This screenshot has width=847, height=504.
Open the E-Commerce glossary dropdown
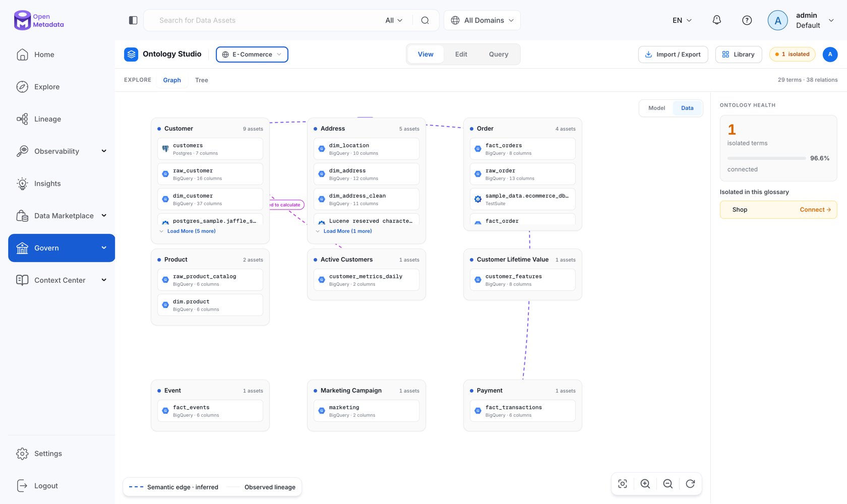pyautogui.click(x=252, y=54)
